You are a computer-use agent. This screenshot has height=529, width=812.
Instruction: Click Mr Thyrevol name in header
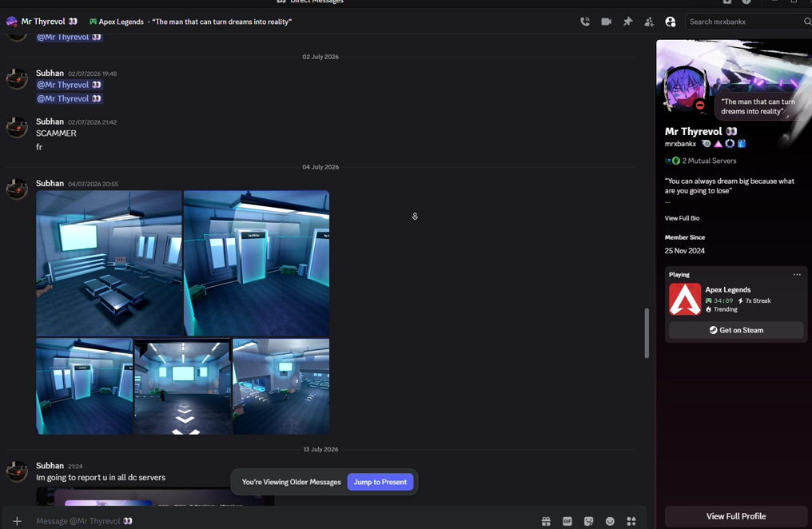pyautogui.click(x=43, y=22)
